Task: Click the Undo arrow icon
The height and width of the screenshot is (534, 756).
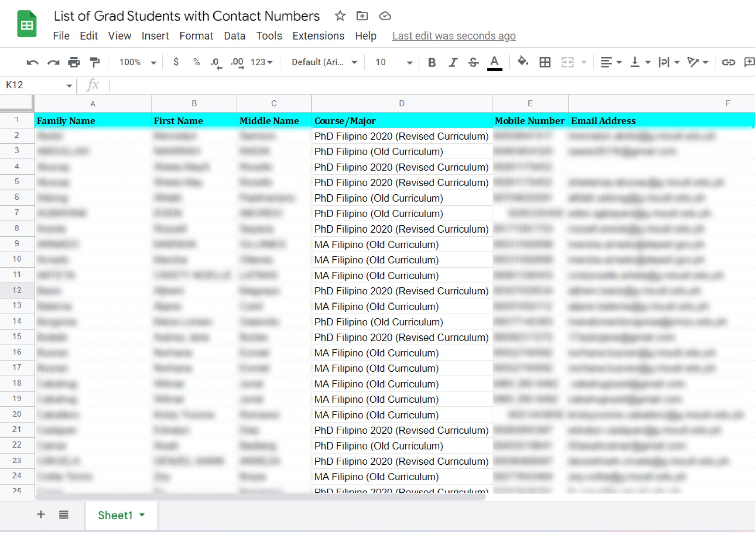Action: (32, 62)
